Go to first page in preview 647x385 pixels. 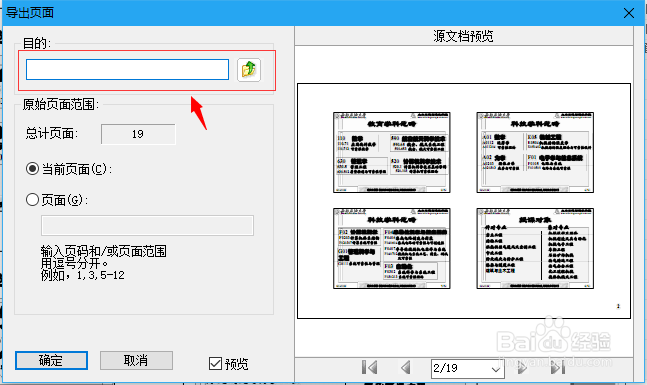coord(369,367)
